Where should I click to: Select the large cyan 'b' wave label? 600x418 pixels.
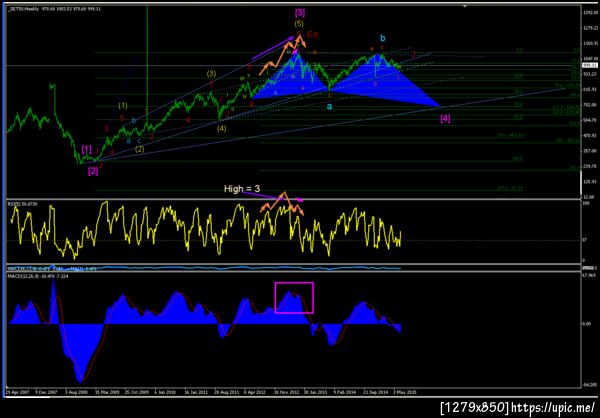[x=383, y=38]
